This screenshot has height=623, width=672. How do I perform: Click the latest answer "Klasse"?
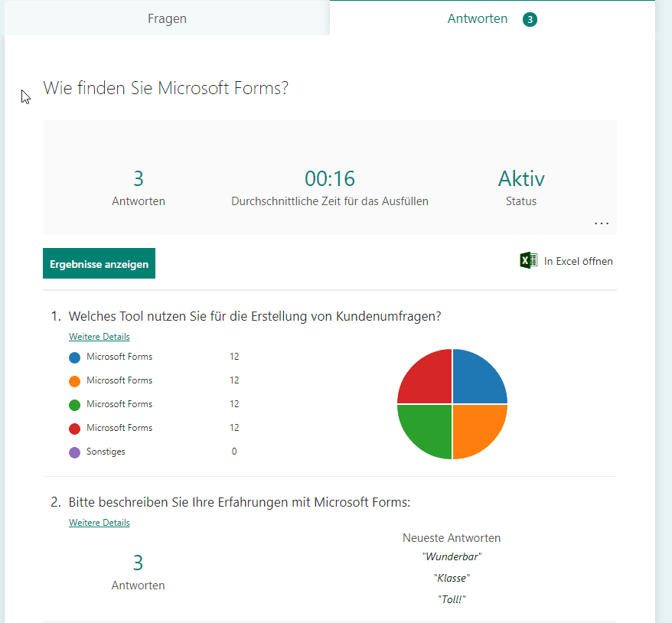[x=452, y=578]
